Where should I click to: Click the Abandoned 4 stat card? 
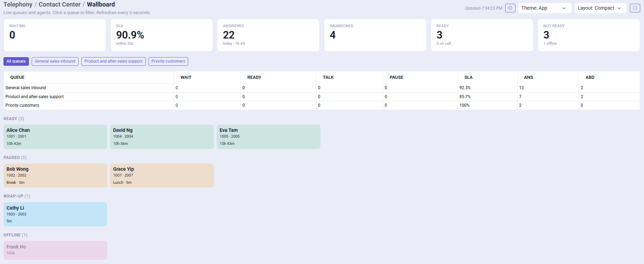click(x=375, y=35)
